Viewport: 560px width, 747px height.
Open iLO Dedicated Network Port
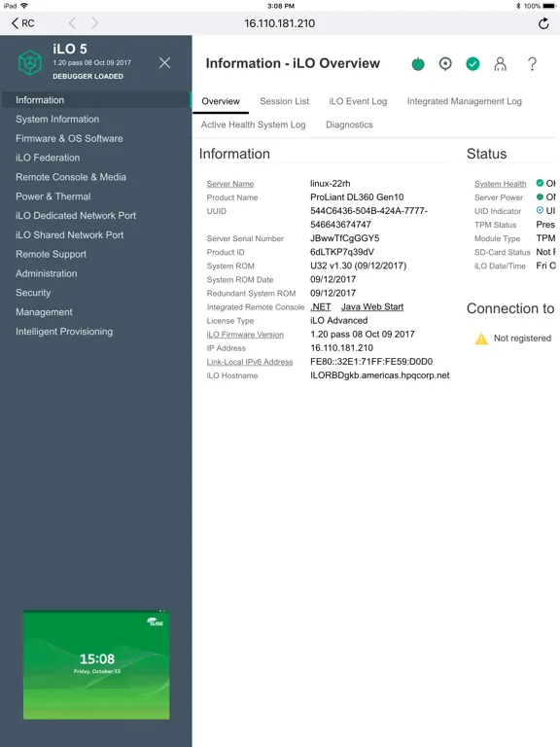[76, 216]
